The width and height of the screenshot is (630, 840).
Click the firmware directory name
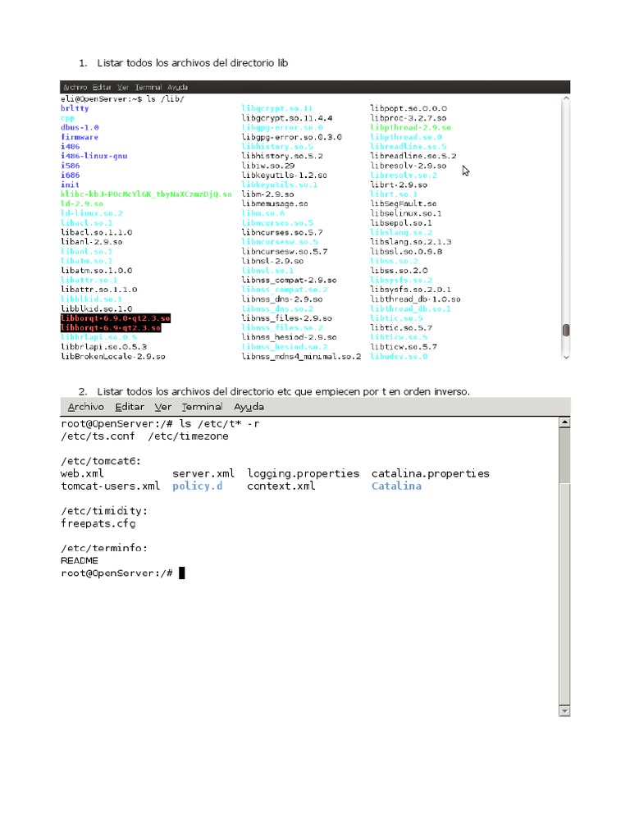[x=80, y=137]
